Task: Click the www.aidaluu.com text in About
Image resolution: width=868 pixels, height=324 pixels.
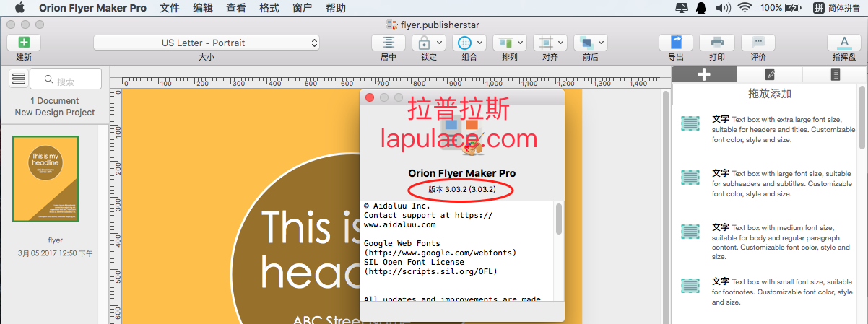Action: click(400, 225)
